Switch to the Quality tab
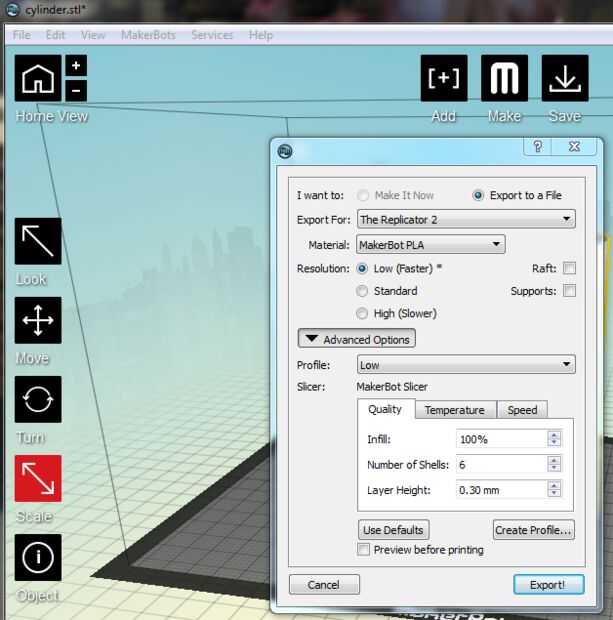This screenshot has width=613, height=620. pos(386,409)
